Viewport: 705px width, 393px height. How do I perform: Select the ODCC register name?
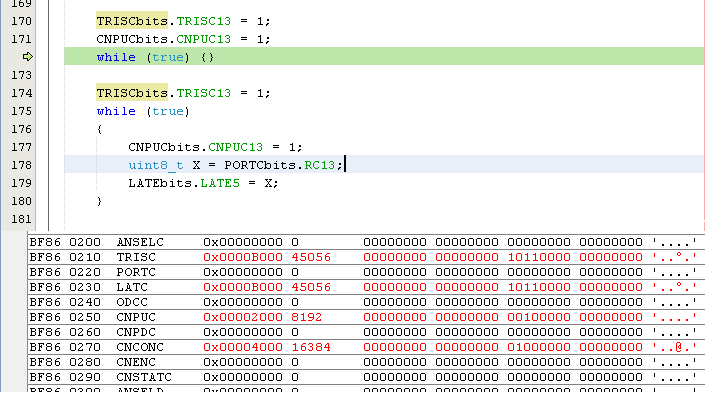pyautogui.click(x=132, y=302)
